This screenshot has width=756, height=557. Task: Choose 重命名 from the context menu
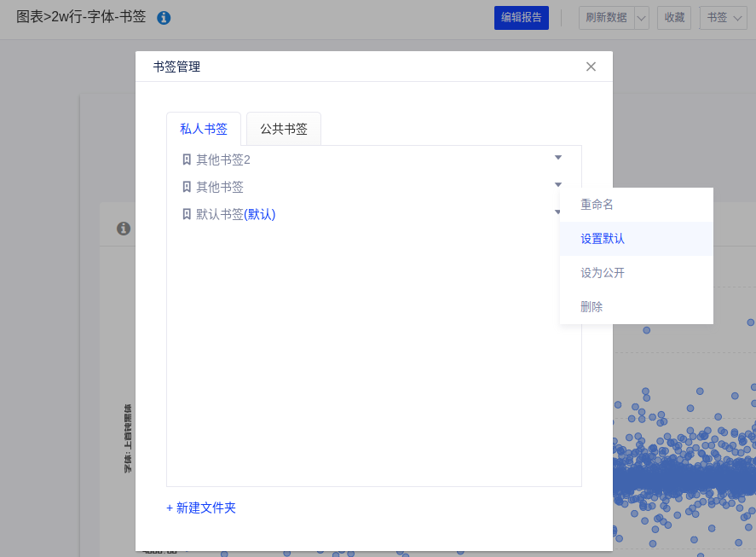pyautogui.click(x=597, y=205)
